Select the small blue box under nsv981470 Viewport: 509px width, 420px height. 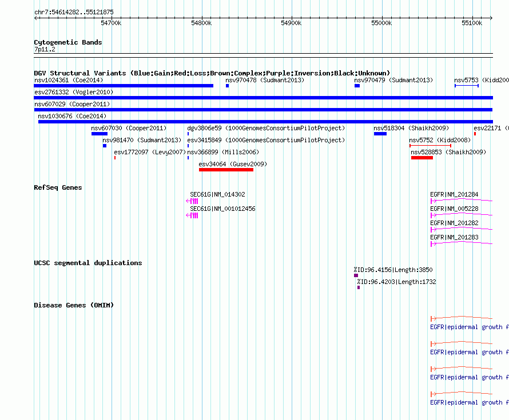[x=105, y=146]
